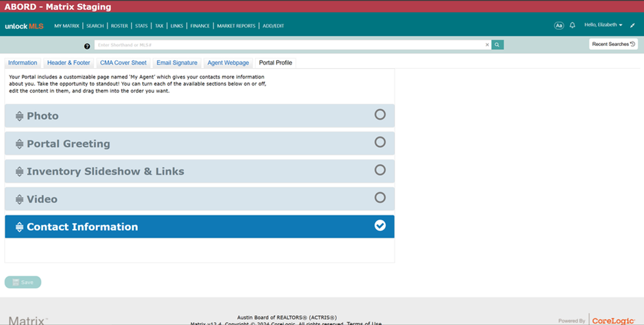Click the Matrix footer logo
Screen dimensions: 644x325
(x=28, y=320)
